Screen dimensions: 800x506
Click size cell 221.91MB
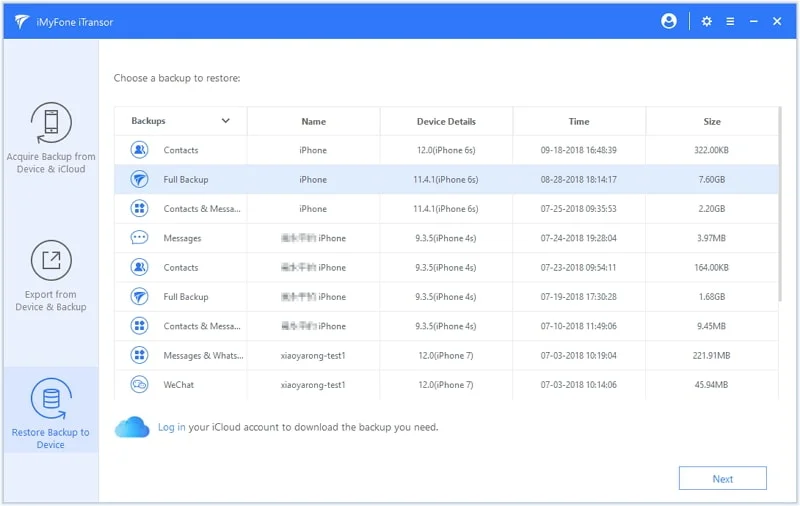click(x=711, y=356)
